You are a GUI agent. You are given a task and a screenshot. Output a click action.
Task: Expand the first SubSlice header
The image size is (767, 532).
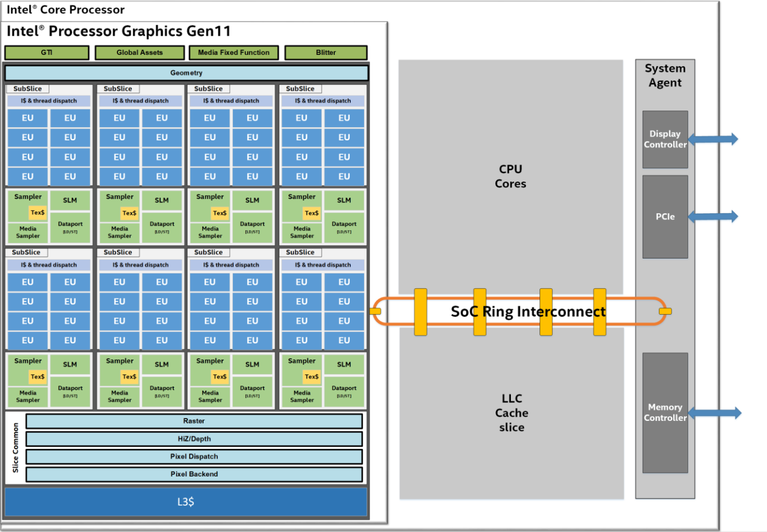click(27, 88)
